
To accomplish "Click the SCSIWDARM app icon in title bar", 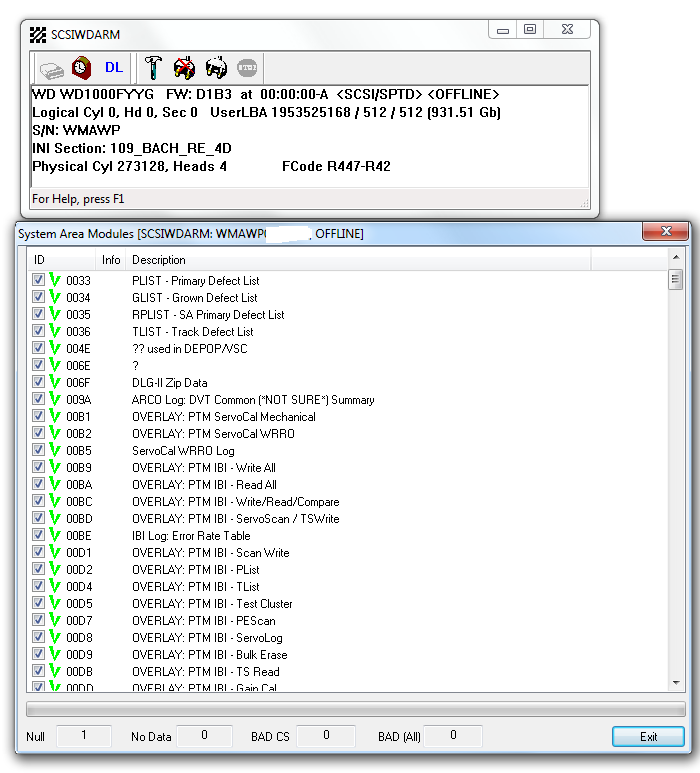I will [x=38, y=35].
